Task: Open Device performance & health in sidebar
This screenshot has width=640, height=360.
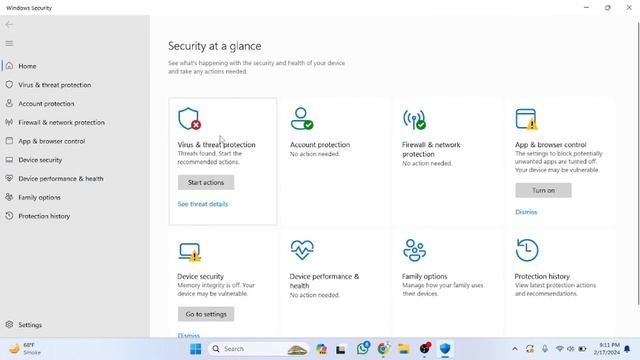Action: (x=61, y=179)
